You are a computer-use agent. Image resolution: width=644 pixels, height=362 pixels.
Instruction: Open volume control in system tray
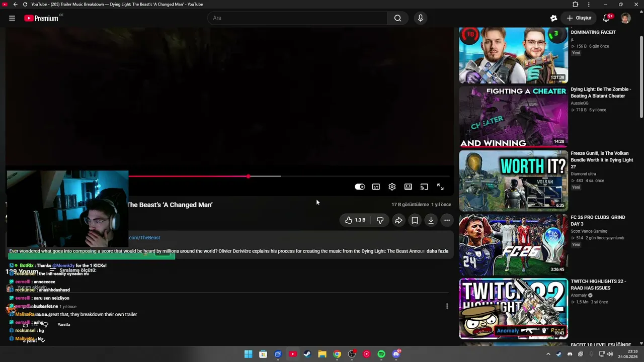point(610,354)
